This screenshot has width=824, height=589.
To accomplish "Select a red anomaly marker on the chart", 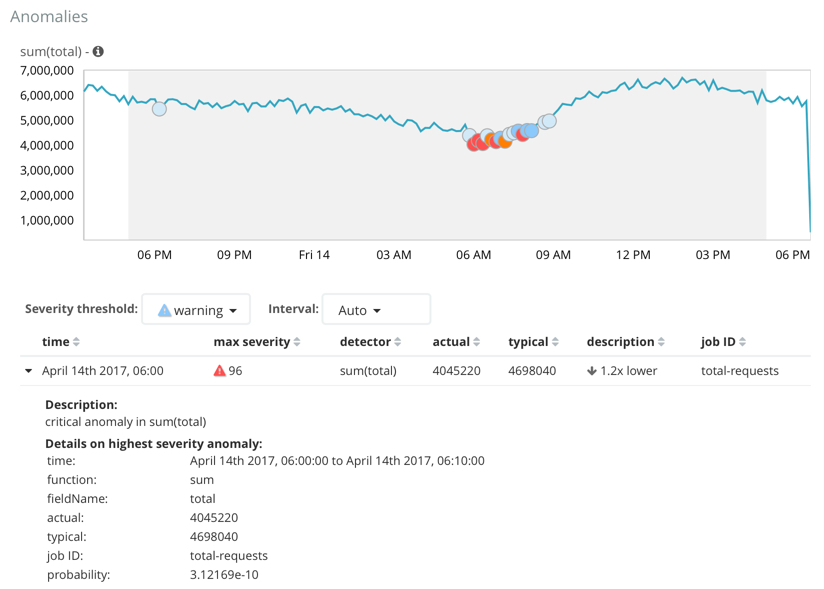I will click(x=472, y=145).
